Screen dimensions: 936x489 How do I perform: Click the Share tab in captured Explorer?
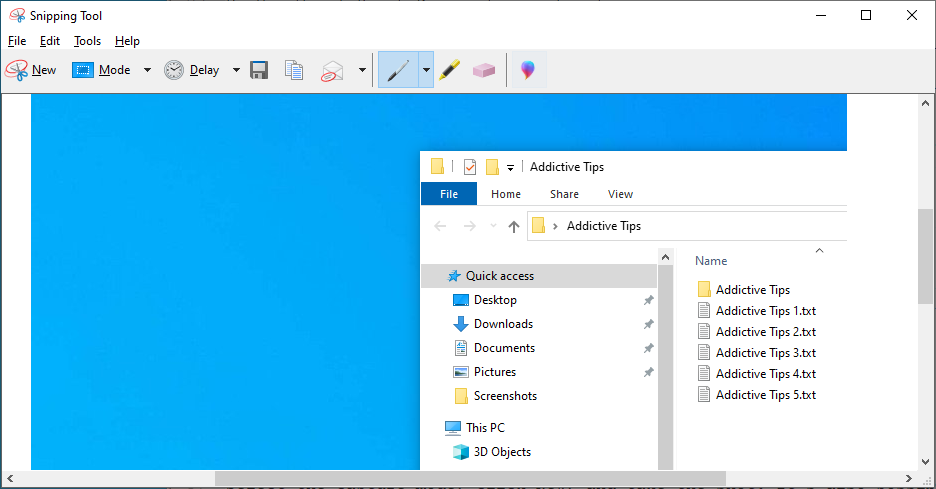coord(564,194)
